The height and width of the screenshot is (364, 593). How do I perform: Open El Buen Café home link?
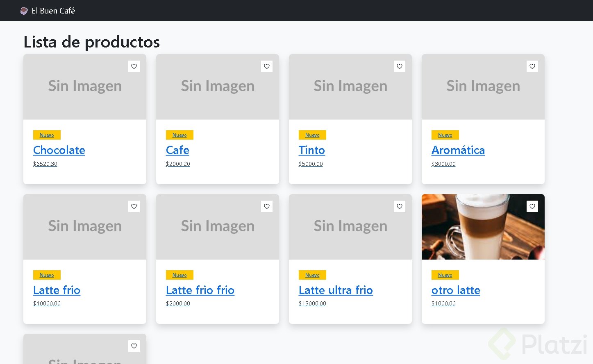[x=53, y=11]
